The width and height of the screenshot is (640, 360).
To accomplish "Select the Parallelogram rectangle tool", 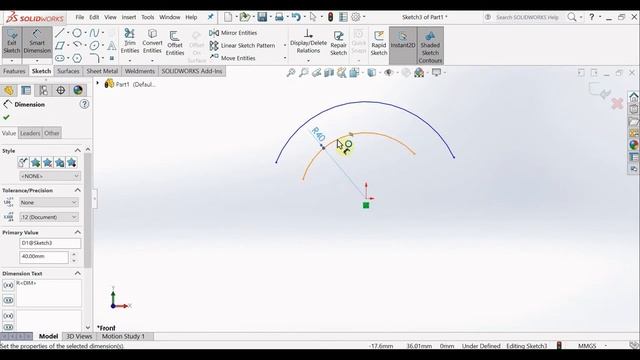I will [x=60, y=45].
